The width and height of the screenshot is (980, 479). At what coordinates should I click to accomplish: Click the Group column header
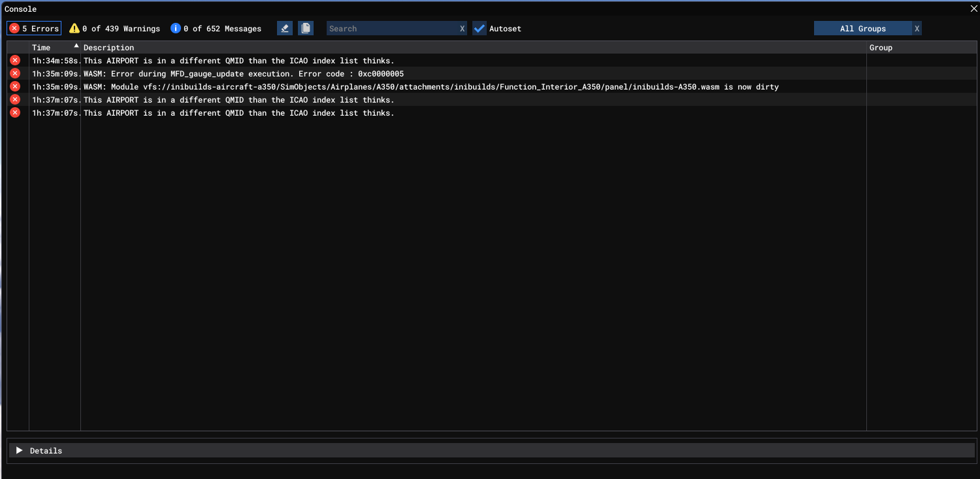point(881,47)
